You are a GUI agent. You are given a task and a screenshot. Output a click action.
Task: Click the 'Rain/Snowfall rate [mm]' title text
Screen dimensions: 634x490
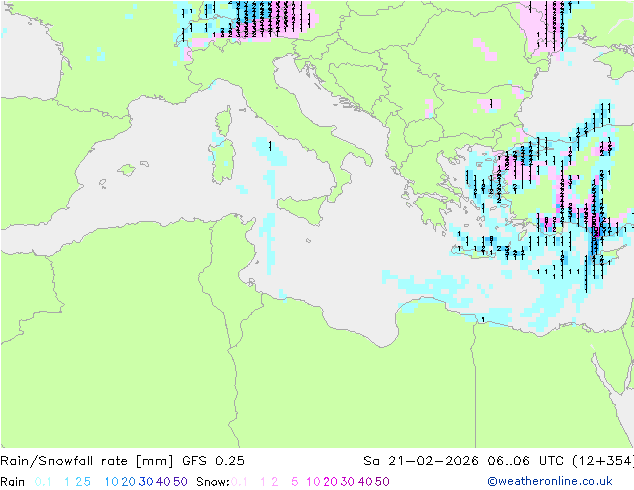(x=87, y=461)
